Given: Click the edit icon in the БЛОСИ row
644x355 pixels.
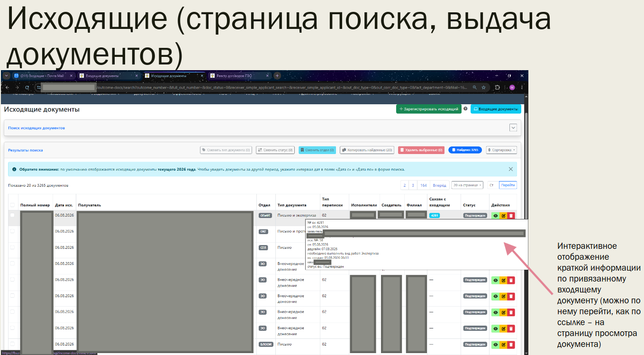Looking at the screenshot, I should pos(503,345).
